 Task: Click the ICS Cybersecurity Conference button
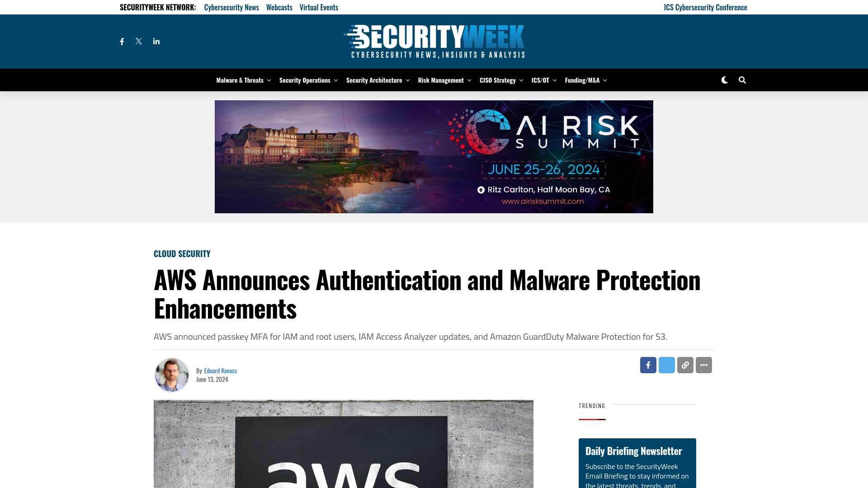pyautogui.click(x=705, y=7)
